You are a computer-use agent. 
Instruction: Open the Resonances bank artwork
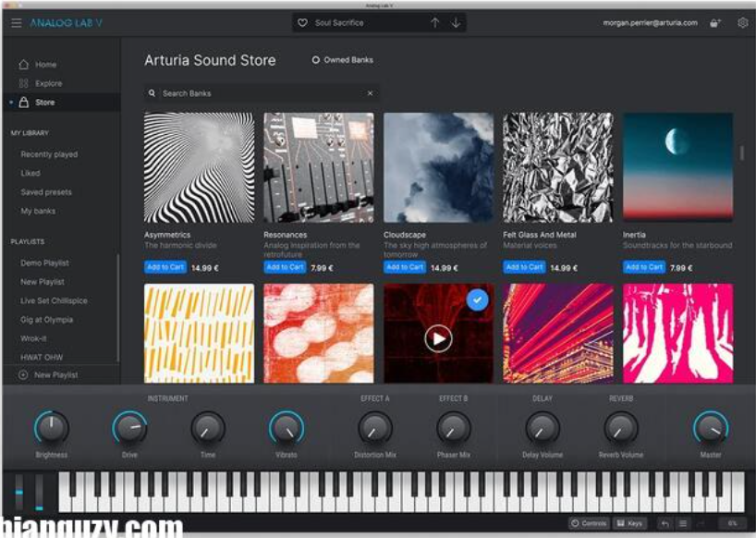319,167
